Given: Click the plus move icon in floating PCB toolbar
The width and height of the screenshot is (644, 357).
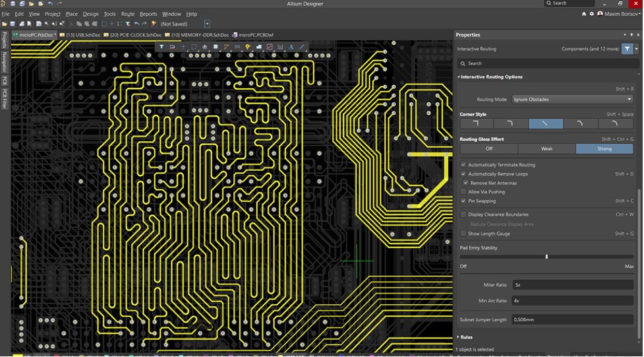Looking at the screenshot, I should tap(183, 47).
